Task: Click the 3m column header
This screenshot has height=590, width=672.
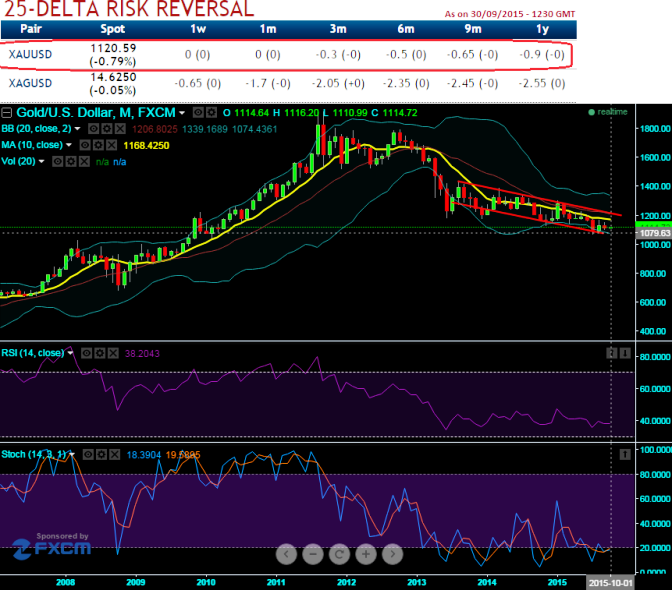Action: pyautogui.click(x=338, y=29)
